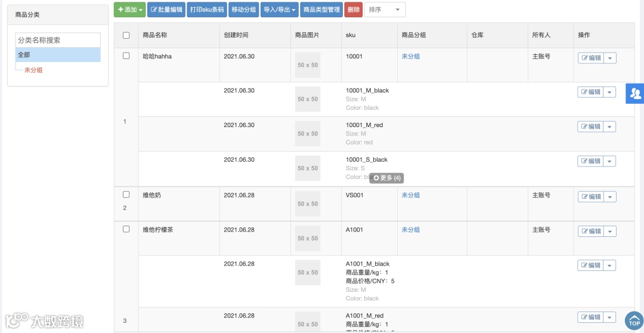The image size is (644, 333).
Task: Click 主账号 owner in 维他奶 row
Action: (x=541, y=195)
